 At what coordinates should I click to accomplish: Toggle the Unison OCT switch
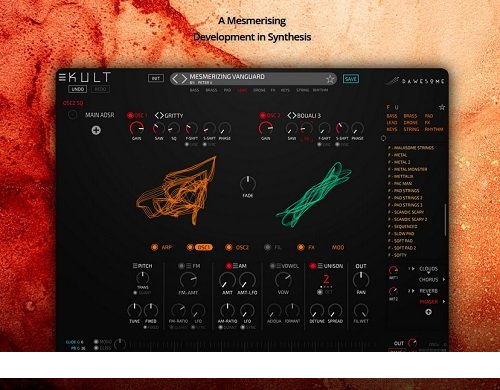tap(320, 292)
